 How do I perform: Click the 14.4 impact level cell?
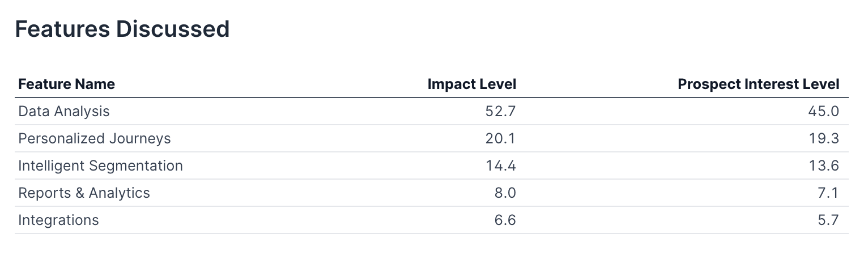[x=500, y=166]
